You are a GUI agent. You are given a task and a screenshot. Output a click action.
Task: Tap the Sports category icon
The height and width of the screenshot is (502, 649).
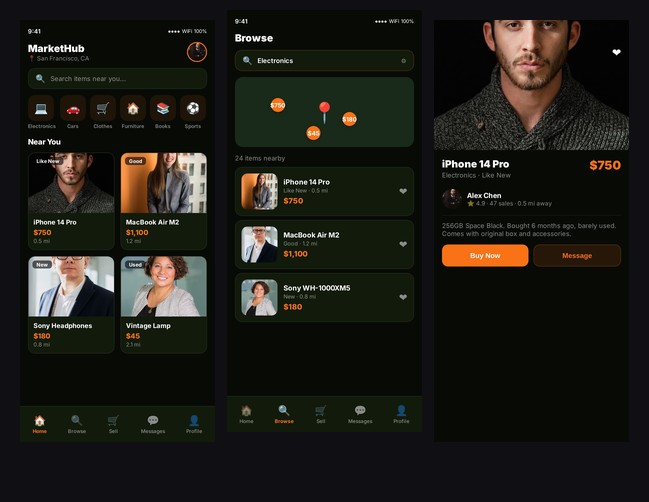tap(192, 108)
